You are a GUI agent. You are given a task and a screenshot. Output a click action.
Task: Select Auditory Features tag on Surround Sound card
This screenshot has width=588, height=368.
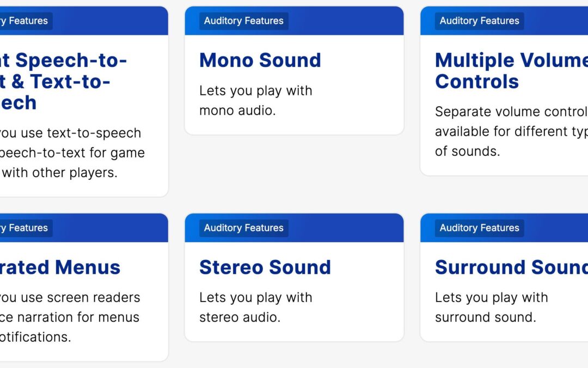479,228
